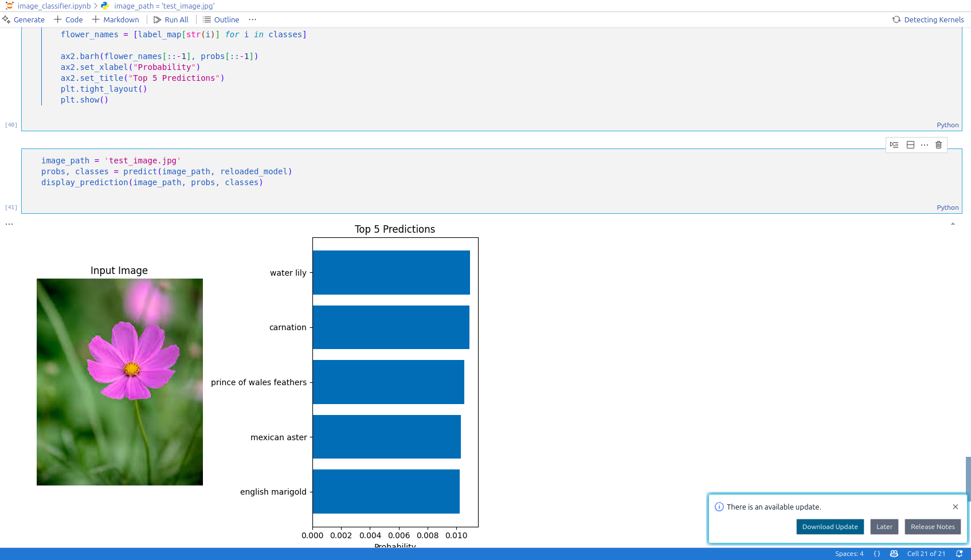Click the Python icon beside image_path breadcrumb

(105, 6)
